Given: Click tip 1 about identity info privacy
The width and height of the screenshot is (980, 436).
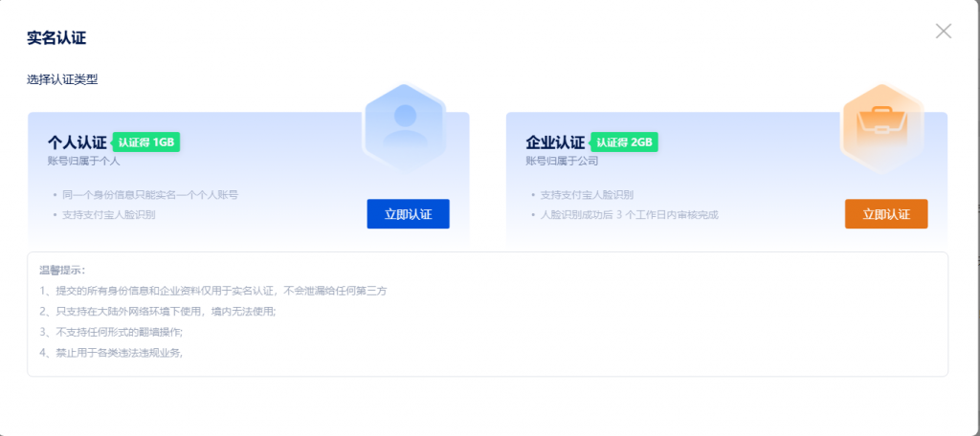Looking at the screenshot, I should [x=217, y=291].
